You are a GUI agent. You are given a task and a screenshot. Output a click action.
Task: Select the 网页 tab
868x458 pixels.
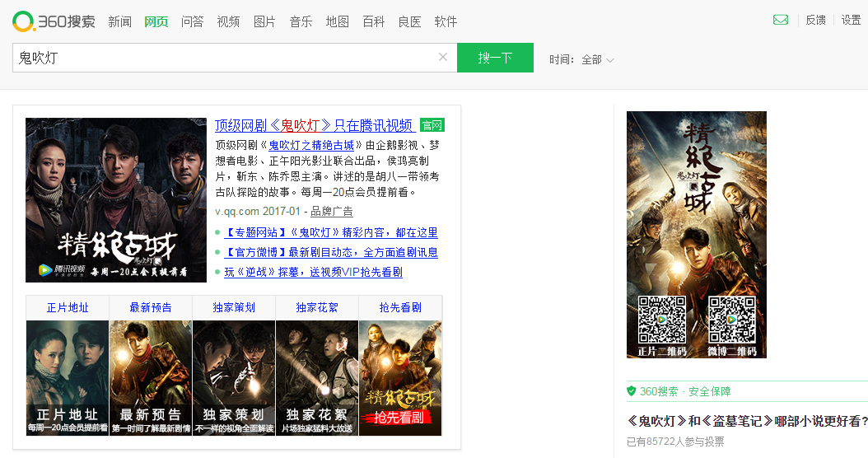pos(156,21)
